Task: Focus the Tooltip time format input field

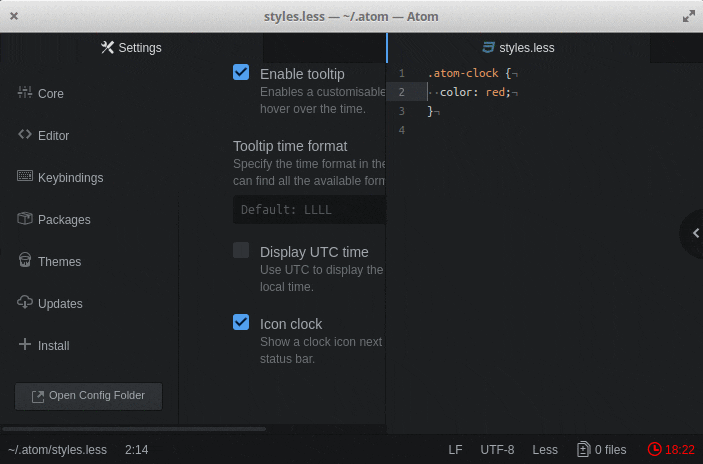Action: click(310, 210)
